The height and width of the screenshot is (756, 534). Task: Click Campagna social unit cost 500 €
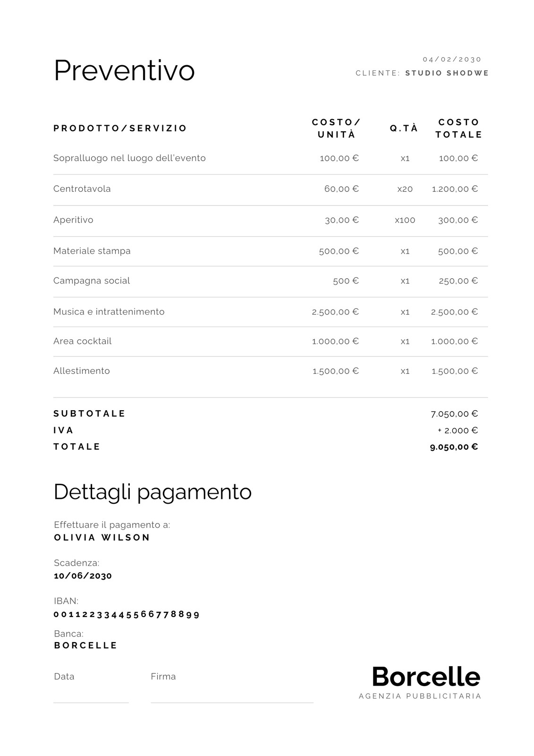(x=346, y=281)
